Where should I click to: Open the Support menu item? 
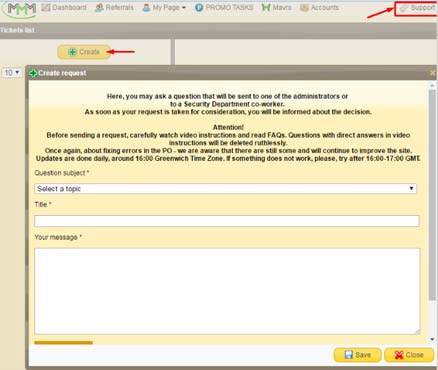[x=417, y=8]
